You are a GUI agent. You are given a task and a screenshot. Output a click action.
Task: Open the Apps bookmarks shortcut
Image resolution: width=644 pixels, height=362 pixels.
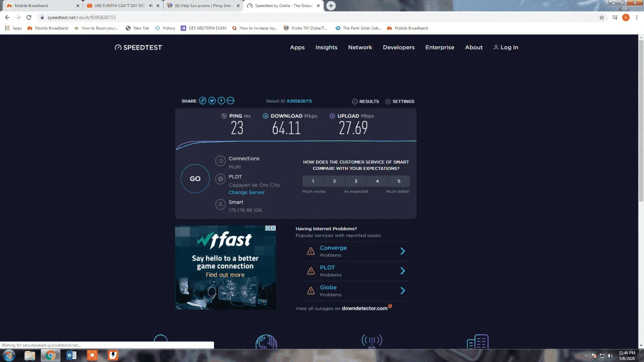coord(14,28)
